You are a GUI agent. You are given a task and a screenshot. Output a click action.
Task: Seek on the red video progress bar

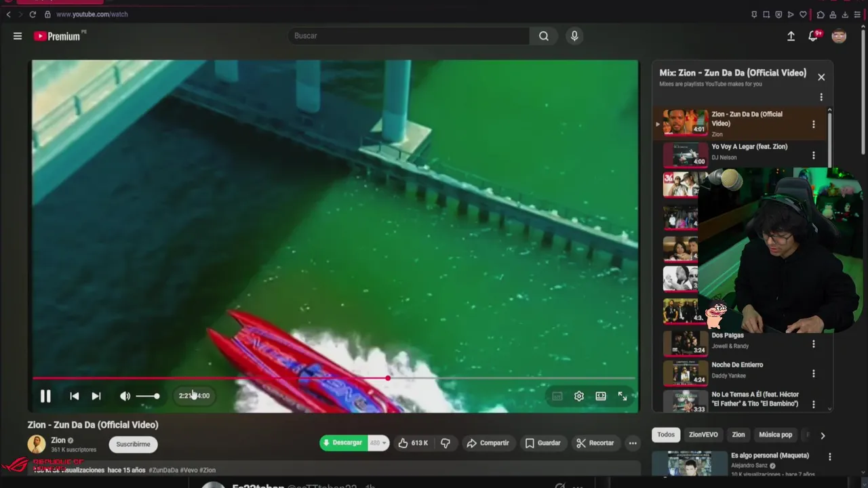[334, 378]
